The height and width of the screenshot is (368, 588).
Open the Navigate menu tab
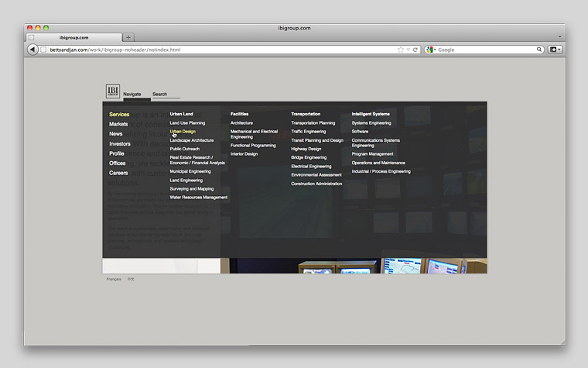(x=132, y=94)
